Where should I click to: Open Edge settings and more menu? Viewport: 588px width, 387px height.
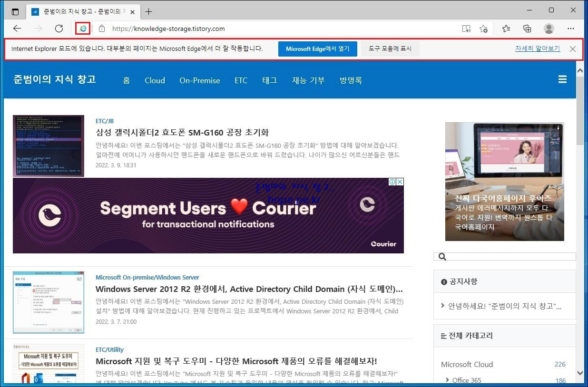(571, 29)
